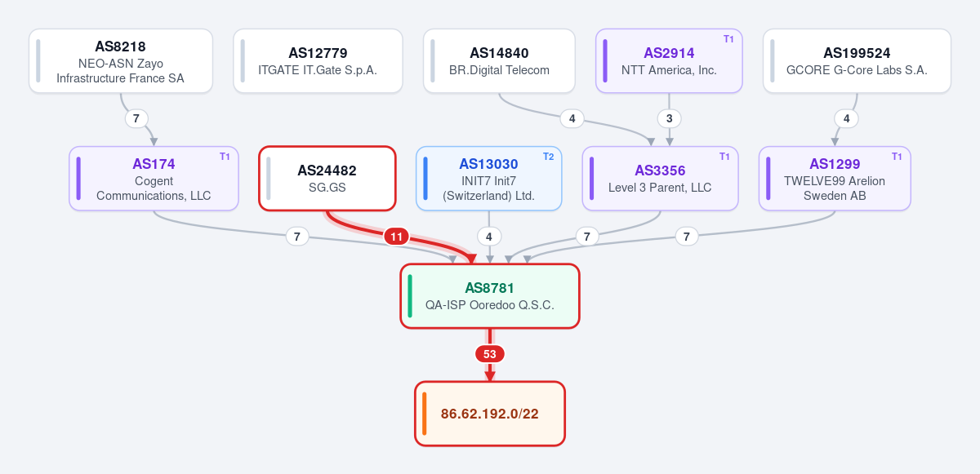This screenshot has width=980, height=474.
Task: Open the AS13030 INIT7 node
Action: [488, 179]
